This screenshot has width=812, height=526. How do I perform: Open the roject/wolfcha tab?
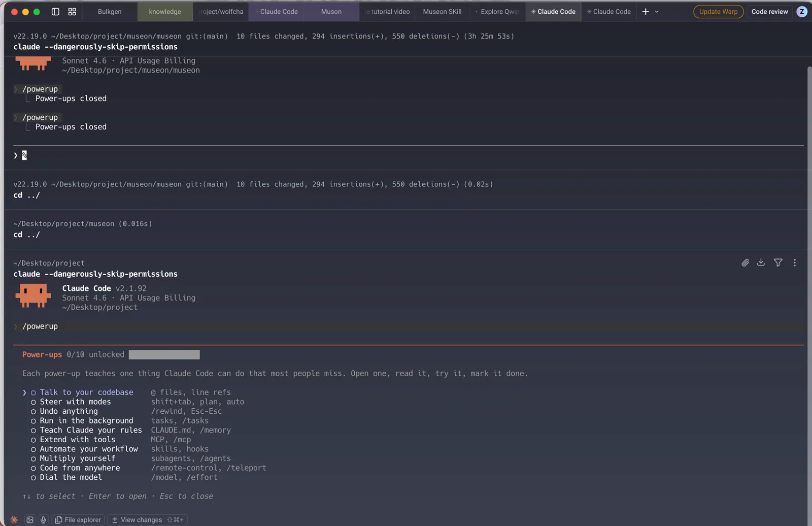coord(221,12)
